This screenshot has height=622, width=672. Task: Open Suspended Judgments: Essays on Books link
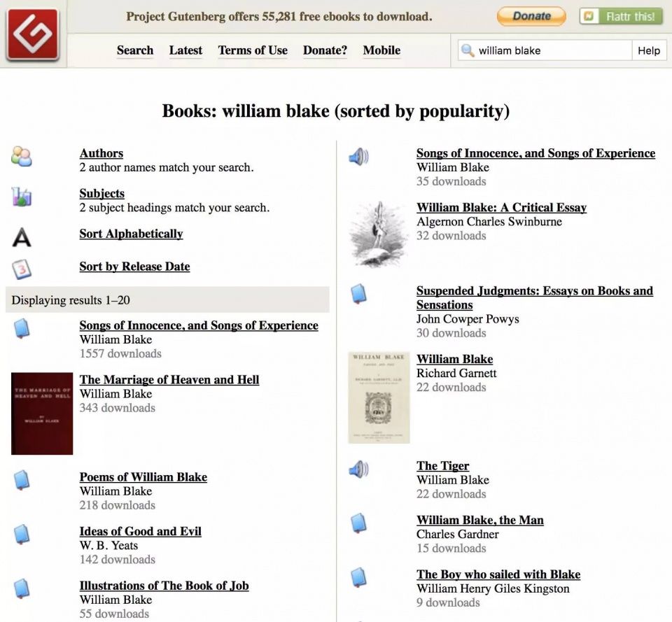tap(535, 298)
